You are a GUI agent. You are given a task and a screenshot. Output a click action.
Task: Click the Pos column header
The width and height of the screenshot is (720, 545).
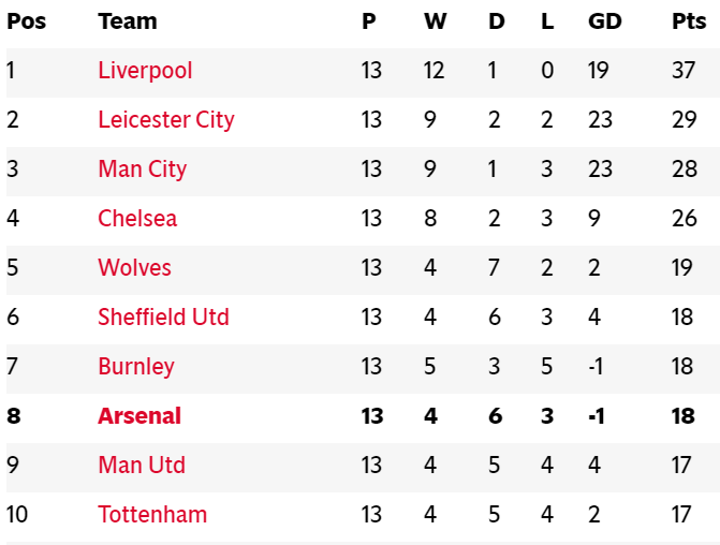click(27, 21)
